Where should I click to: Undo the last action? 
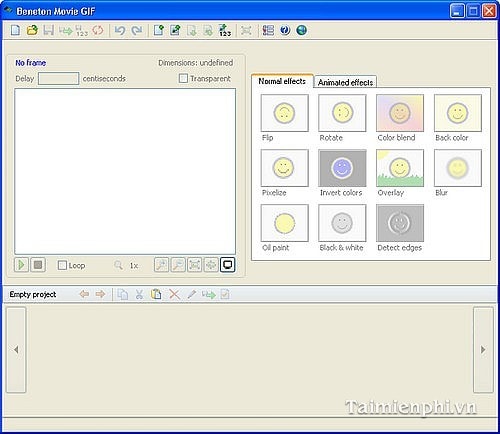[x=120, y=30]
